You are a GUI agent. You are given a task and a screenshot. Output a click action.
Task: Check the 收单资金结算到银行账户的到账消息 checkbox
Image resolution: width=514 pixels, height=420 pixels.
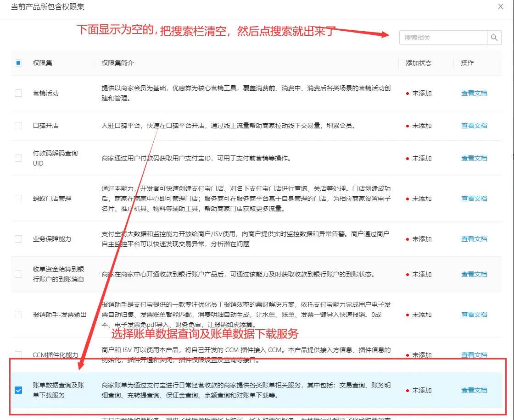click(18, 274)
